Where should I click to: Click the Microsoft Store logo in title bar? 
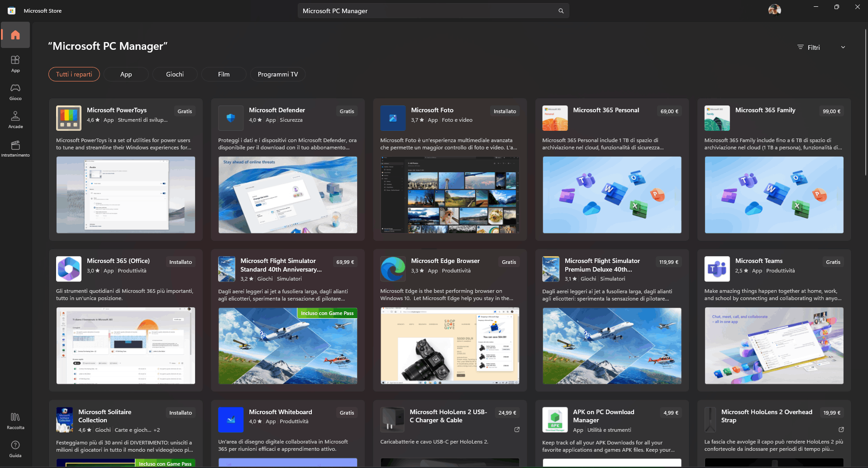tap(11, 11)
